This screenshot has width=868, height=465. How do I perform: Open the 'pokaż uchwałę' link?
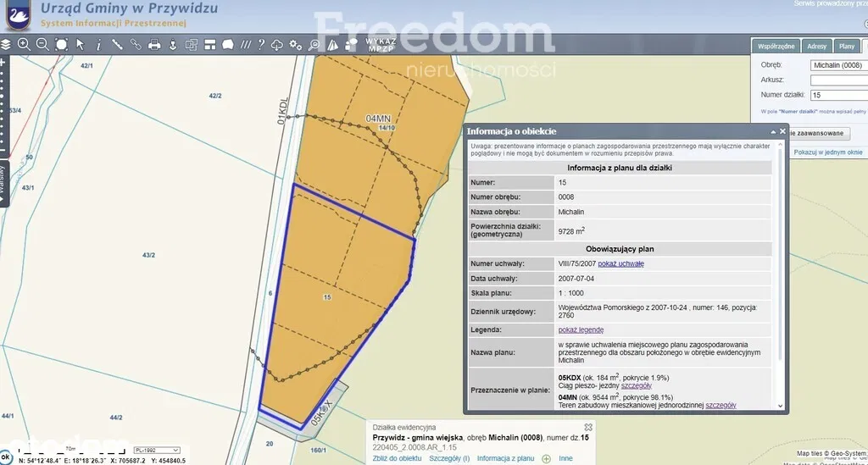(620, 263)
